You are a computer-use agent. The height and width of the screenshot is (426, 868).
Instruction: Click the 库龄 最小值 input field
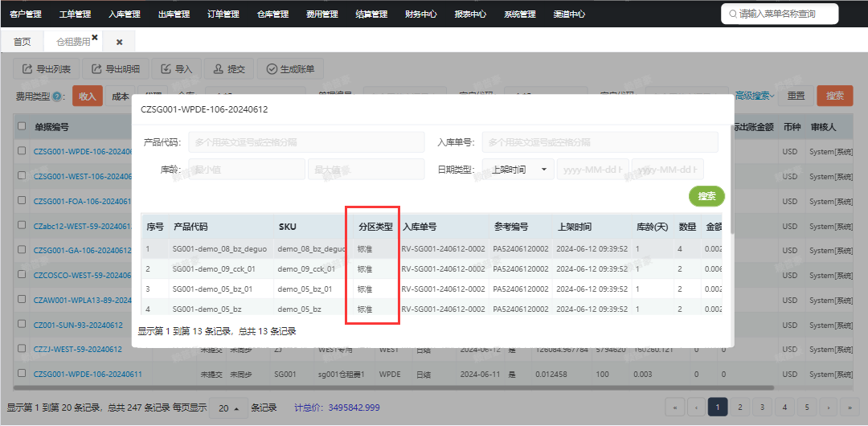pyautogui.click(x=247, y=170)
